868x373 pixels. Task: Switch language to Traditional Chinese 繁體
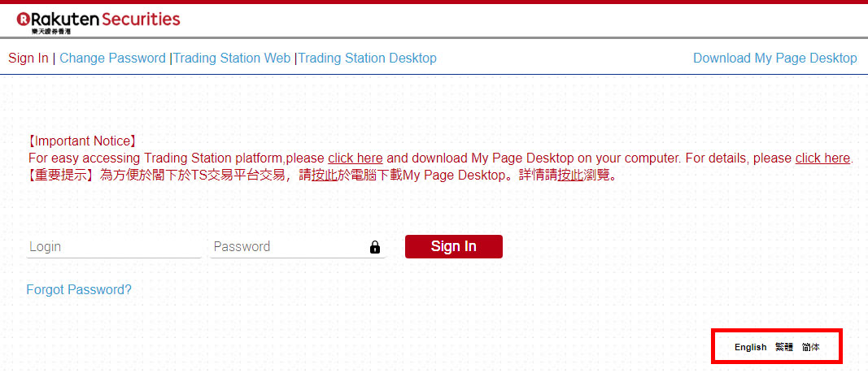783,347
